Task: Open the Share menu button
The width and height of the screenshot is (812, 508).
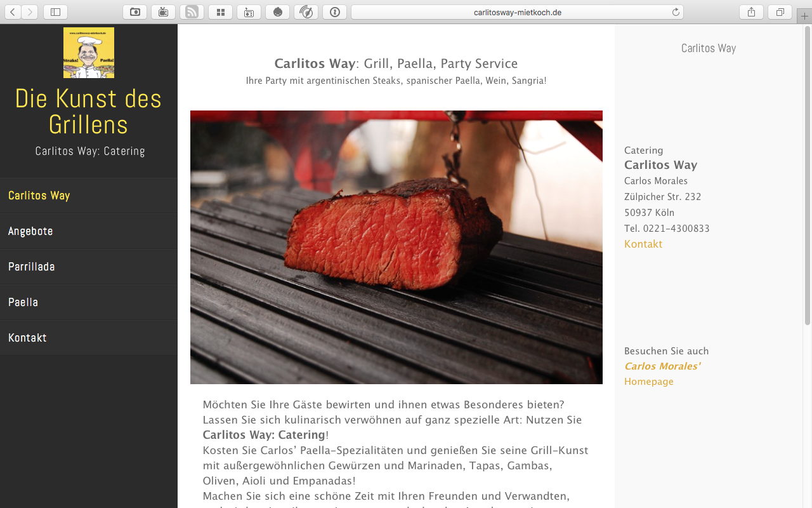Action: coord(751,12)
